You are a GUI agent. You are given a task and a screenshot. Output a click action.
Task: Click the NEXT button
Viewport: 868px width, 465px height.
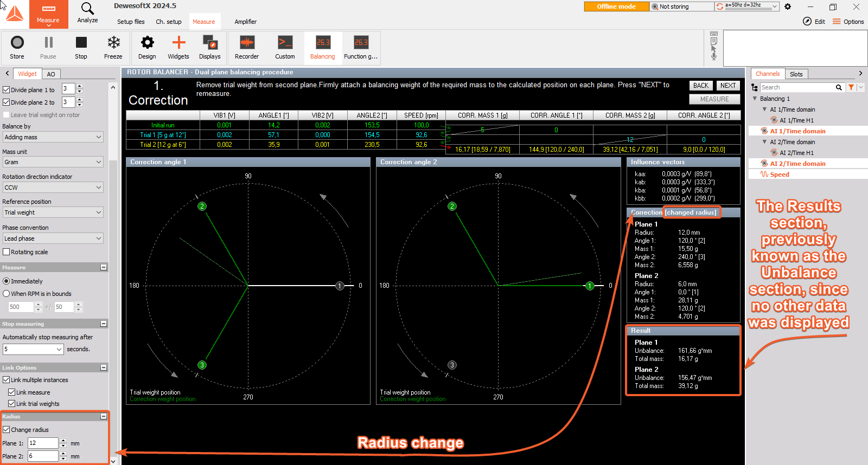click(x=728, y=86)
